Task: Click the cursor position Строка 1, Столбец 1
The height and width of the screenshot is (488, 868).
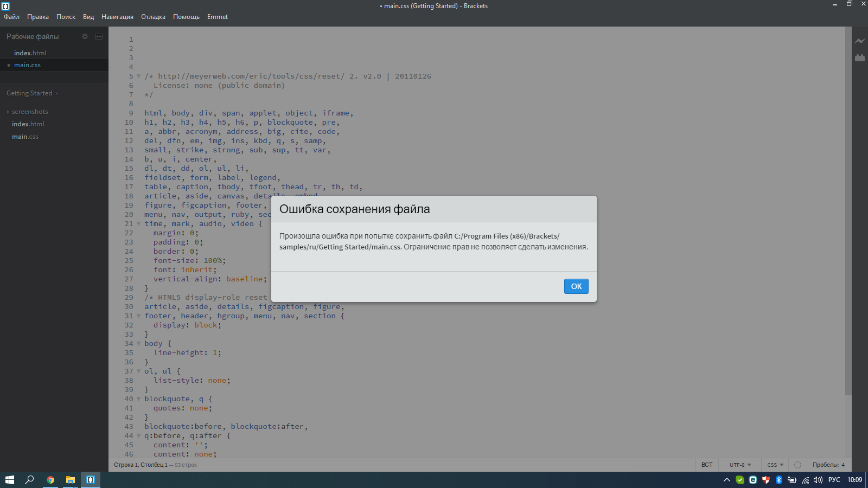Action: pos(141,465)
